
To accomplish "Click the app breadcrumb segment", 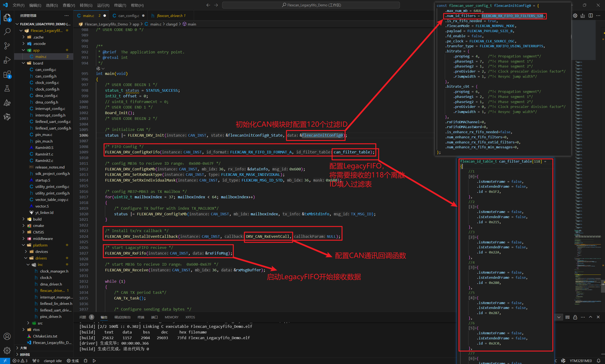I will pos(136,24).
